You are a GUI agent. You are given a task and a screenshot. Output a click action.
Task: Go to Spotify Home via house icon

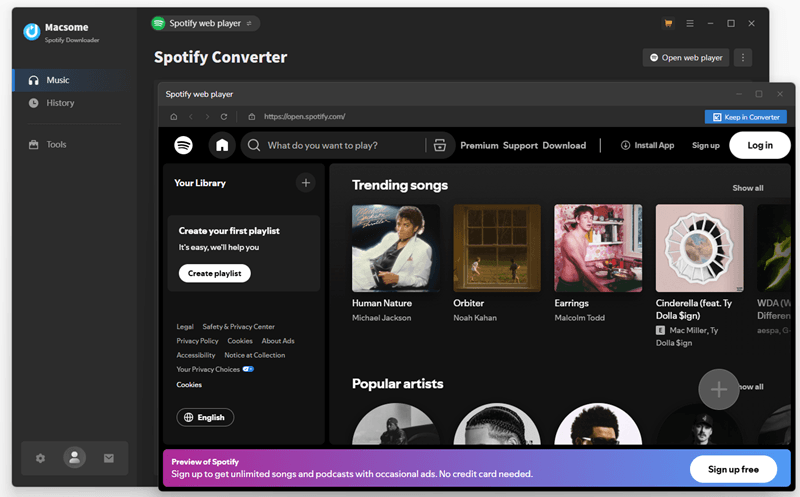(x=222, y=145)
